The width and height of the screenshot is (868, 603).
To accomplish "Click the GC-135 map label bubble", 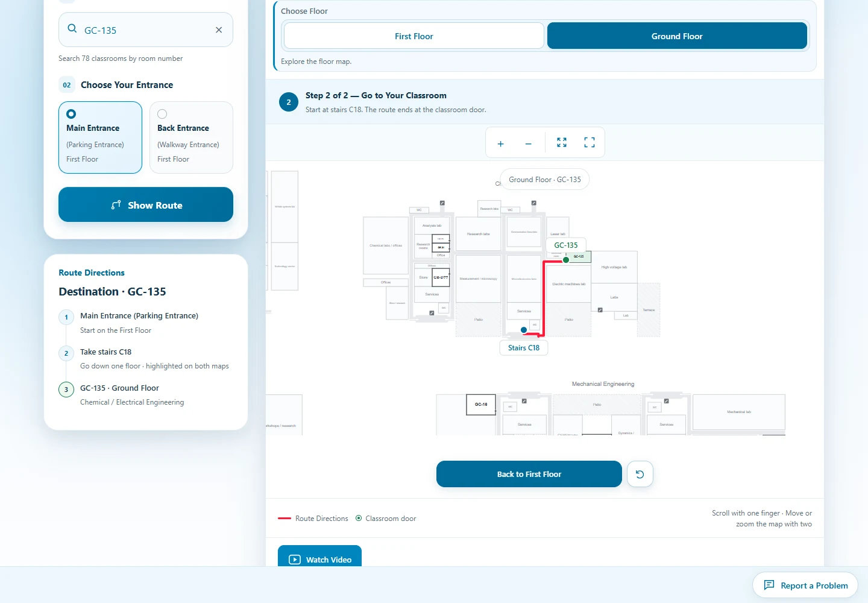I will pos(566,245).
